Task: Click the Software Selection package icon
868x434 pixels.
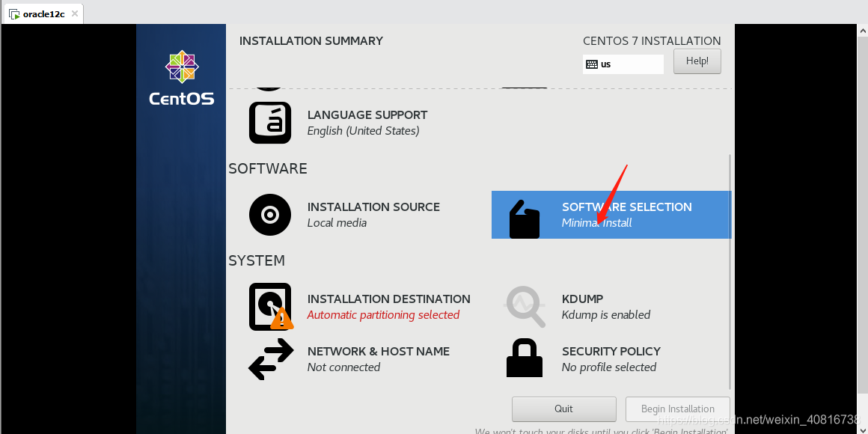Action: click(x=525, y=219)
